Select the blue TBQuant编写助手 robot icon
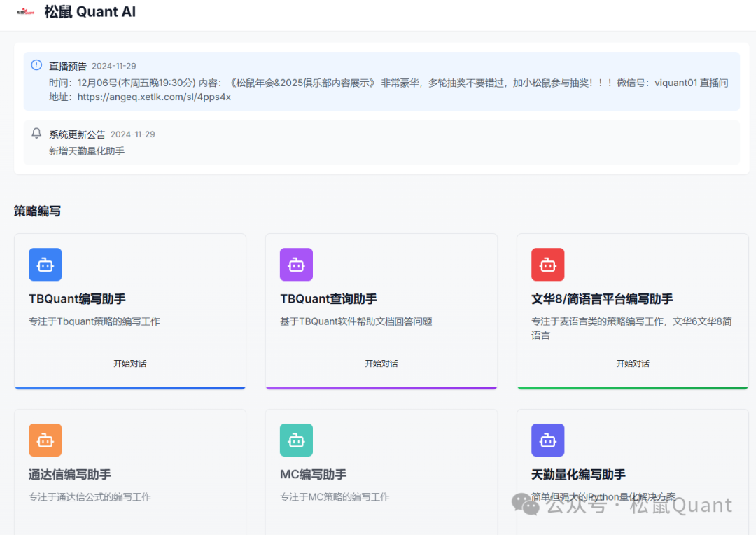 coord(45,264)
